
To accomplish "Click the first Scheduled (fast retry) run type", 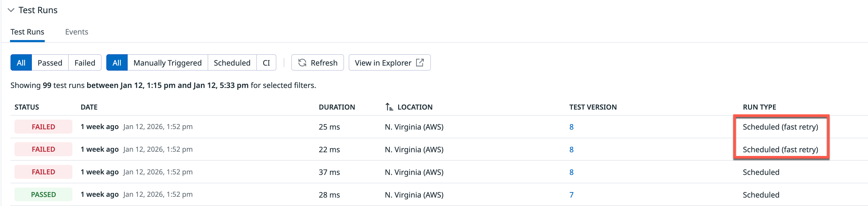I will tap(780, 127).
